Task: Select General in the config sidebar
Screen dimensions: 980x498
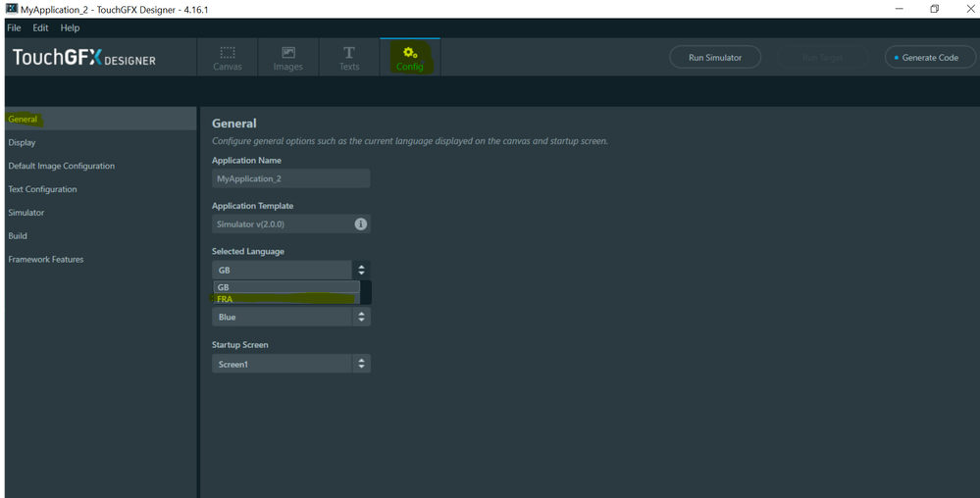Action: coord(101,119)
